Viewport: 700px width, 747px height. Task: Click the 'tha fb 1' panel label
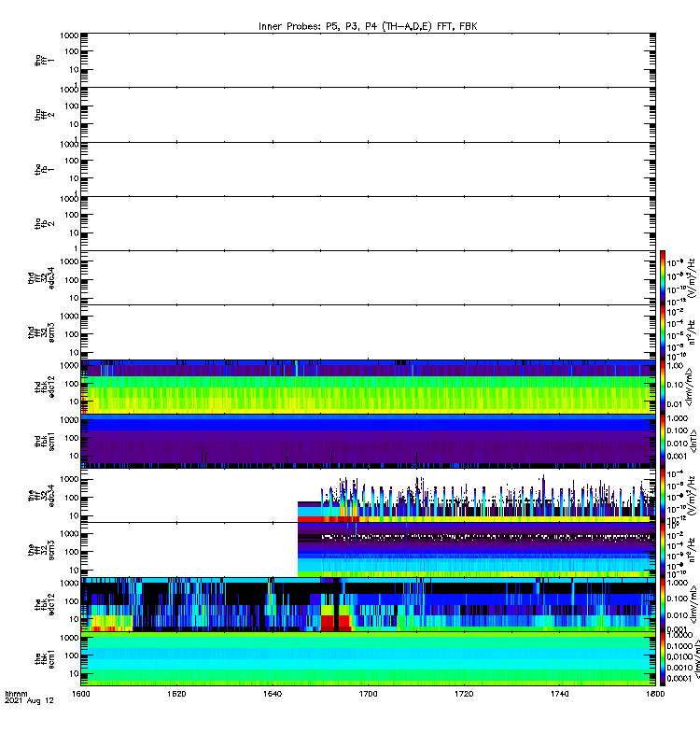(44, 169)
